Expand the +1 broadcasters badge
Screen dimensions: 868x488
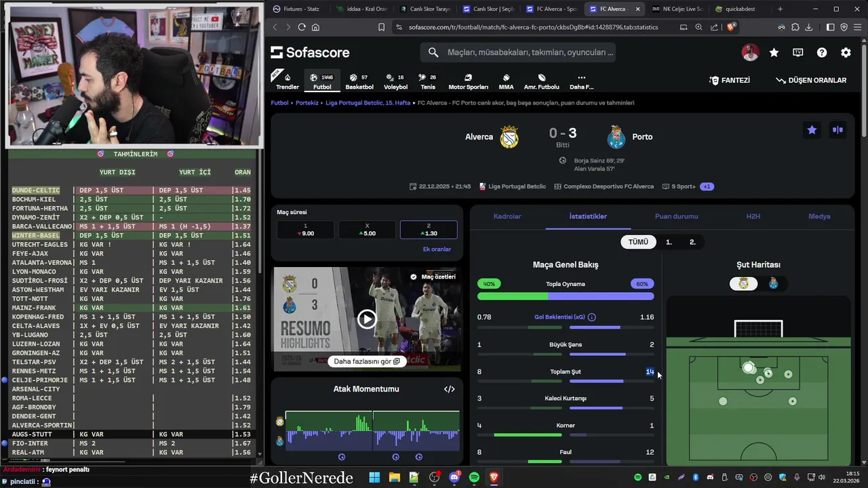707,186
